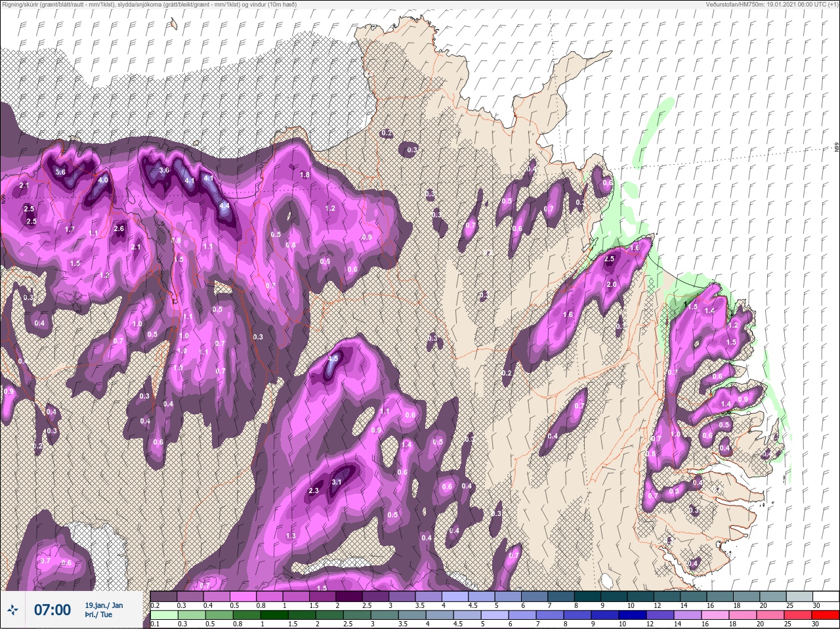Click the 2.3 precipitation value on the map

(x=314, y=490)
